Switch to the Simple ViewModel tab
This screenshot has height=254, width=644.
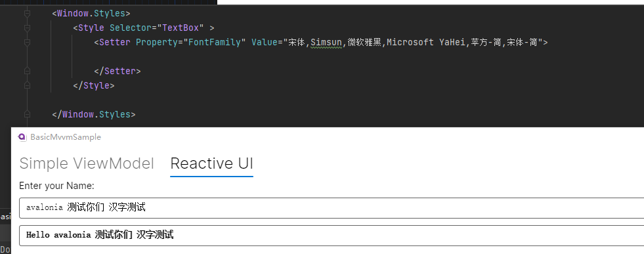pos(87,163)
